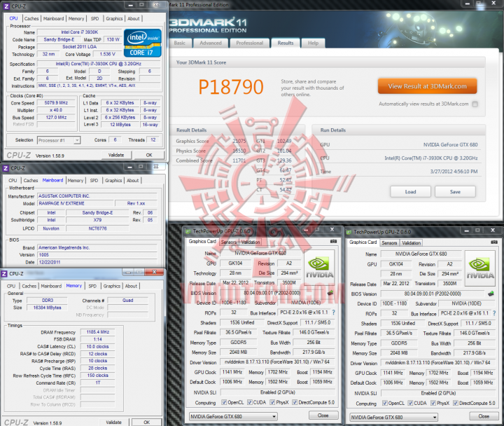Click the screenshot camera icon in left GPU-Z
The image size is (504, 426).
333,241
